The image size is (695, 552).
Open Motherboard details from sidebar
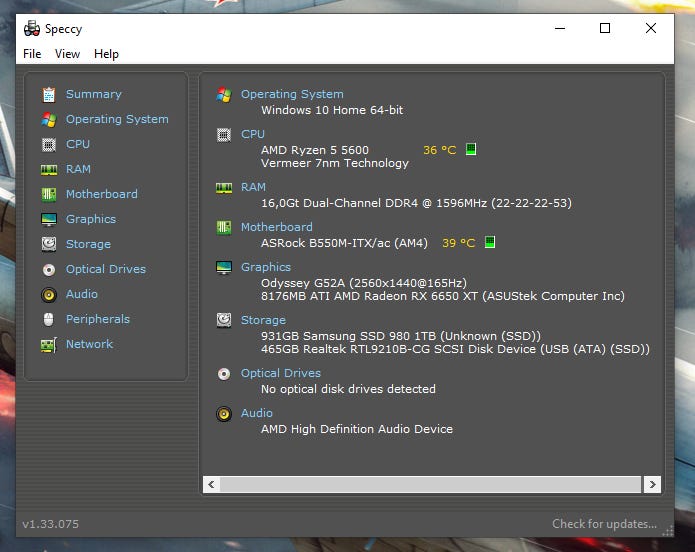click(x=102, y=194)
